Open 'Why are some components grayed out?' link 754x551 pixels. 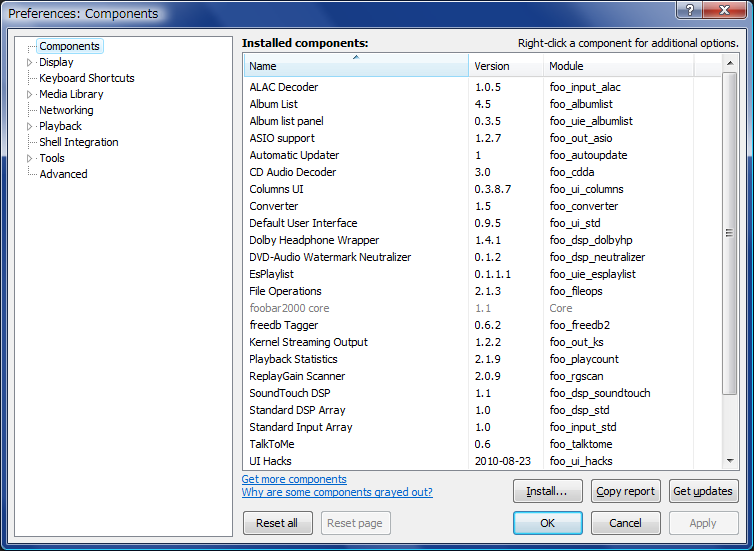click(x=337, y=492)
